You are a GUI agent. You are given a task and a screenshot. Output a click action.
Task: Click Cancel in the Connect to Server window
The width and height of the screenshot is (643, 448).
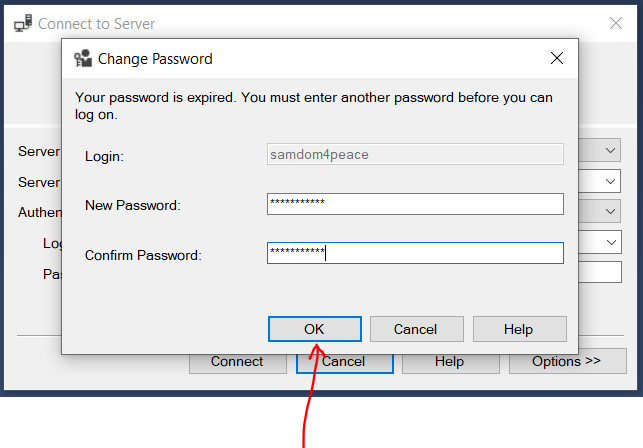coord(343,363)
